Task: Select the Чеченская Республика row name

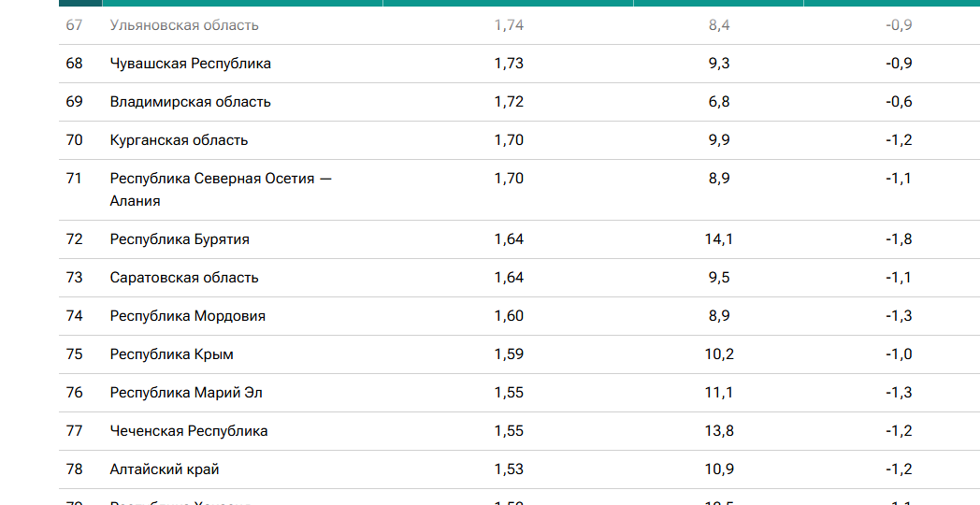Action: click(x=189, y=430)
